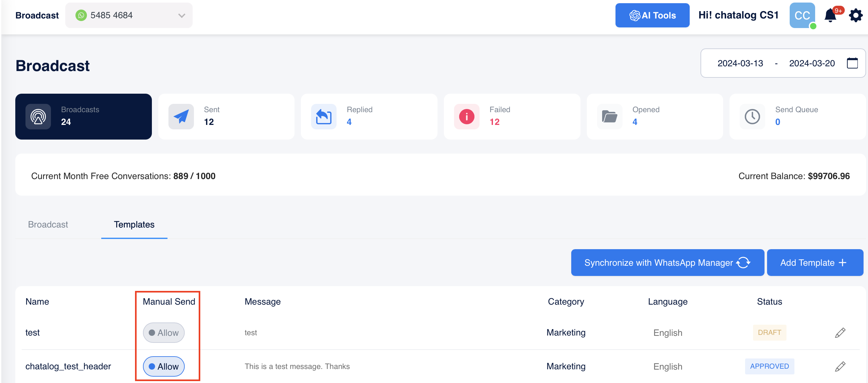Click the Sent paper plane icon
The width and height of the screenshot is (868, 383).
(x=181, y=117)
